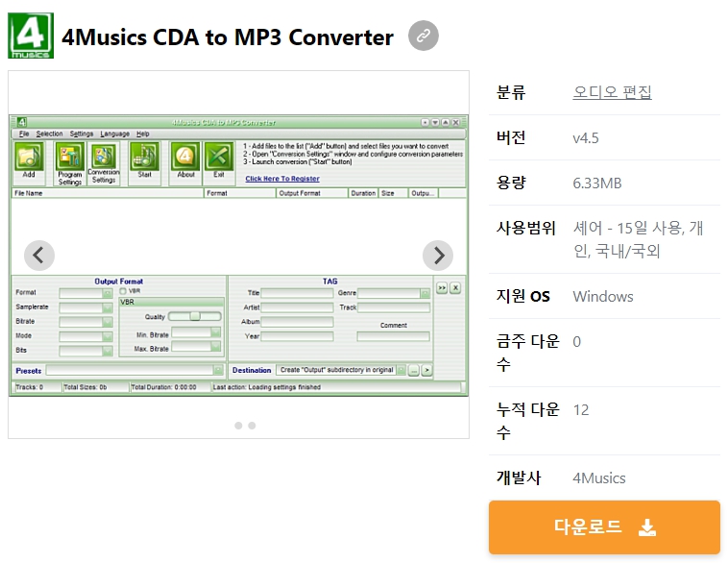728x563 pixels.
Task: Expand the Min. Bitrate dropdown in the preview
Action: 215,331
